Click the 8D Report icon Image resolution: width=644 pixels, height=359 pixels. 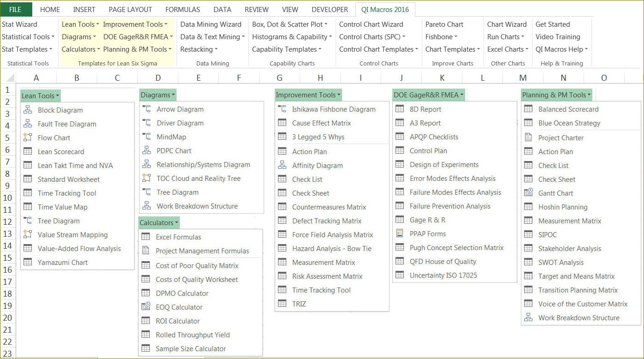point(400,109)
